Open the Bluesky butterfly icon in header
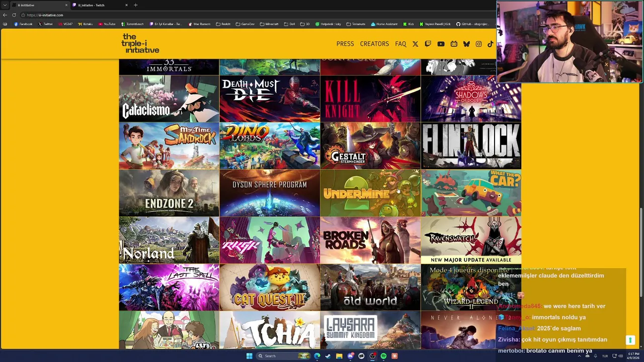The width and height of the screenshot is (644, 362). tap(466, 44)
